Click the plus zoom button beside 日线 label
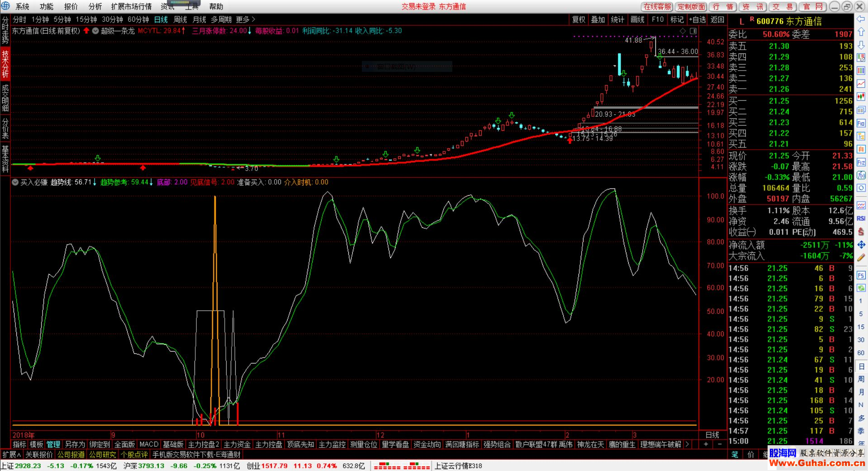This screenshot has width=868, height=471. click(706, 444)
